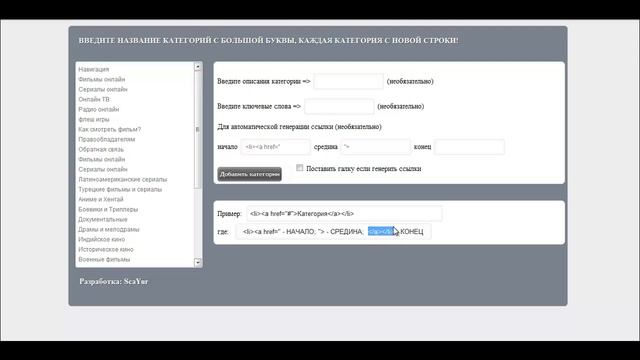Select the 'Навигация' line in the list
This screenshot has width=640, height=360.
(94, 69)
